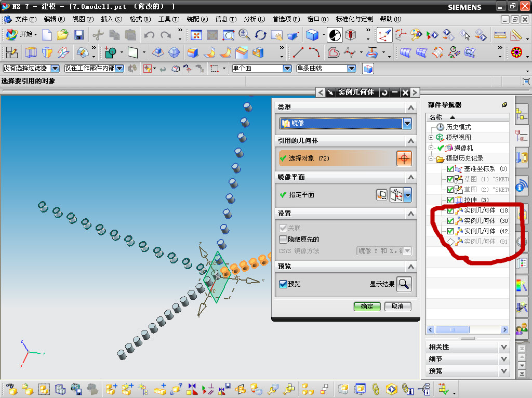Pin the part navigator panel

[504, 105]
